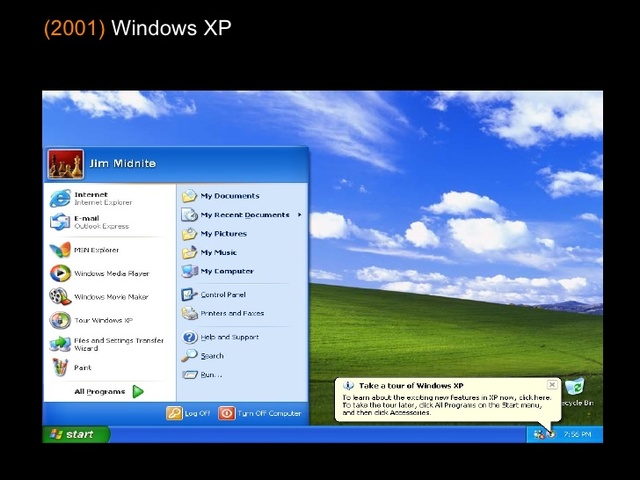This screenshot has width=640, height=480.
Task: Click the 7:56 PM taskbar clock
Action: click(x=578, y=434)
